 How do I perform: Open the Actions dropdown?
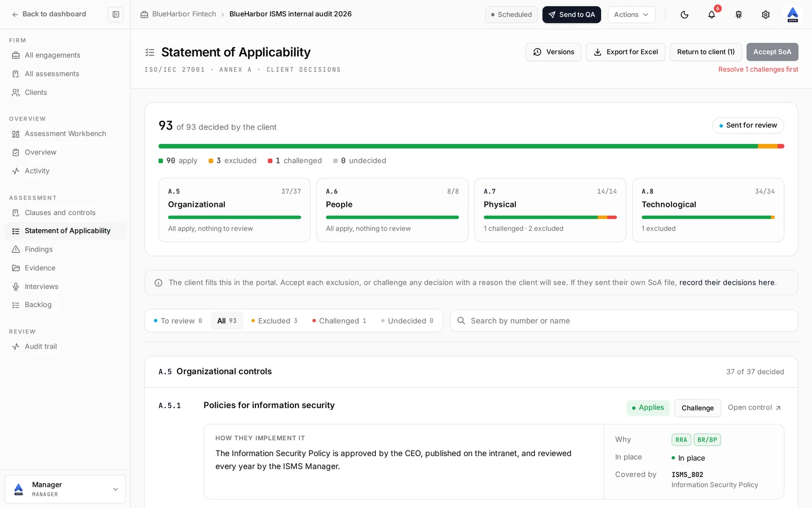coord(631,14)
